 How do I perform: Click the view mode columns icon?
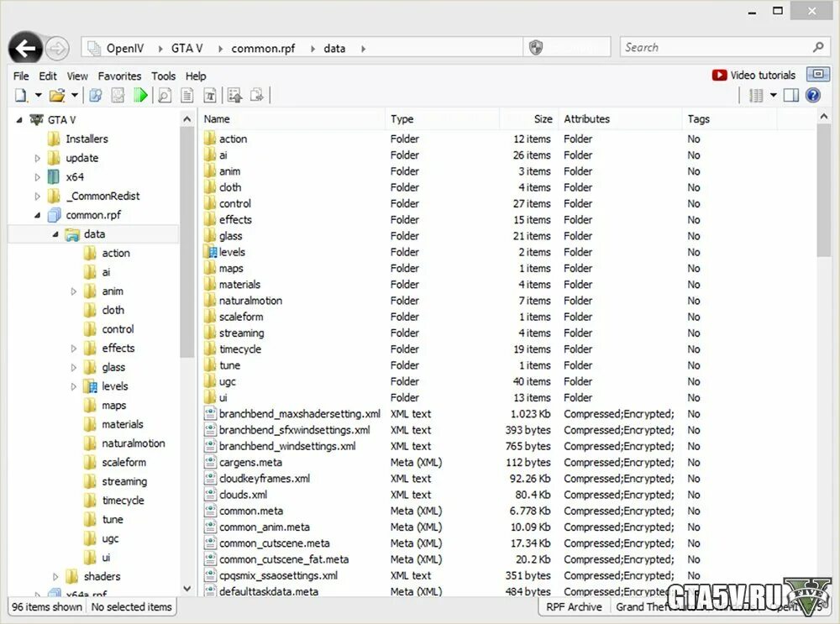point(756,96)
